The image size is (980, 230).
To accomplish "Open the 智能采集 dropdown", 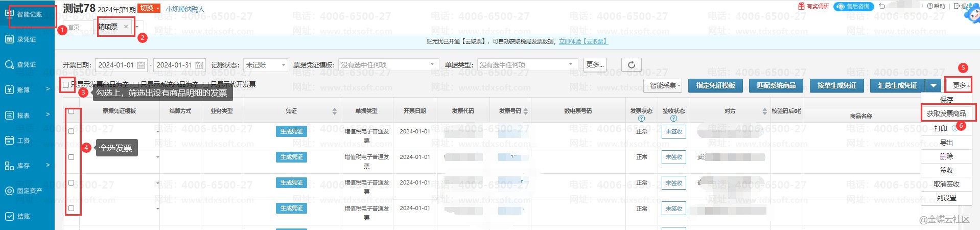I will coord(665,86).
